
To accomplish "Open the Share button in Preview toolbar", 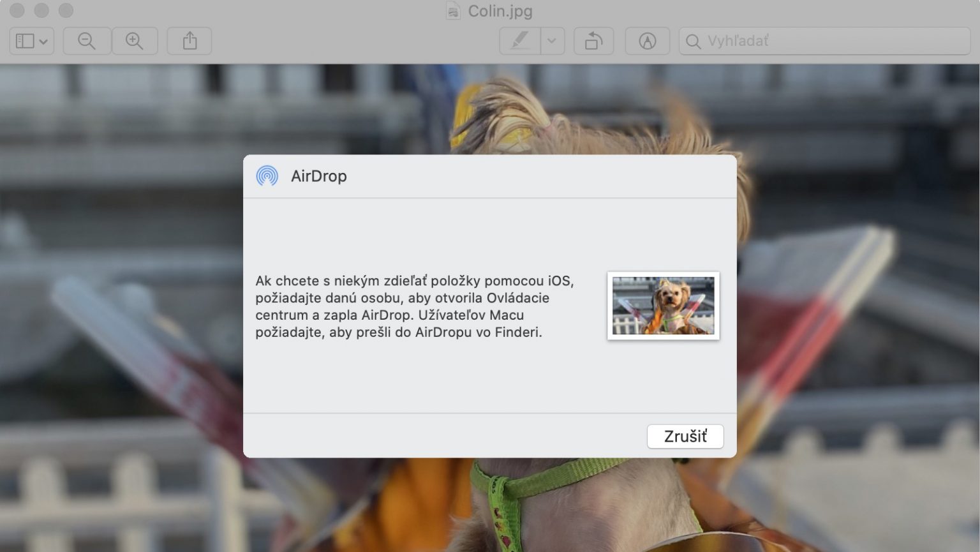I will (189, 41).
